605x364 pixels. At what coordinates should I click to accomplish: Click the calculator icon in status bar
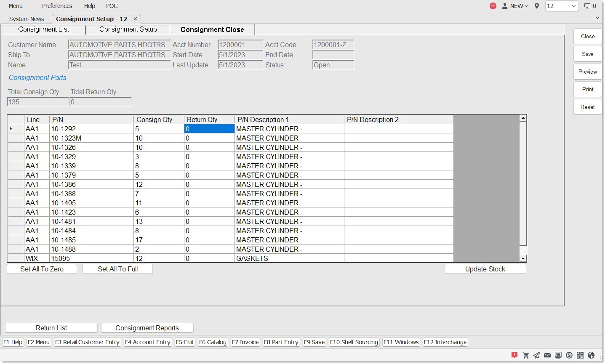pos(580,355)
